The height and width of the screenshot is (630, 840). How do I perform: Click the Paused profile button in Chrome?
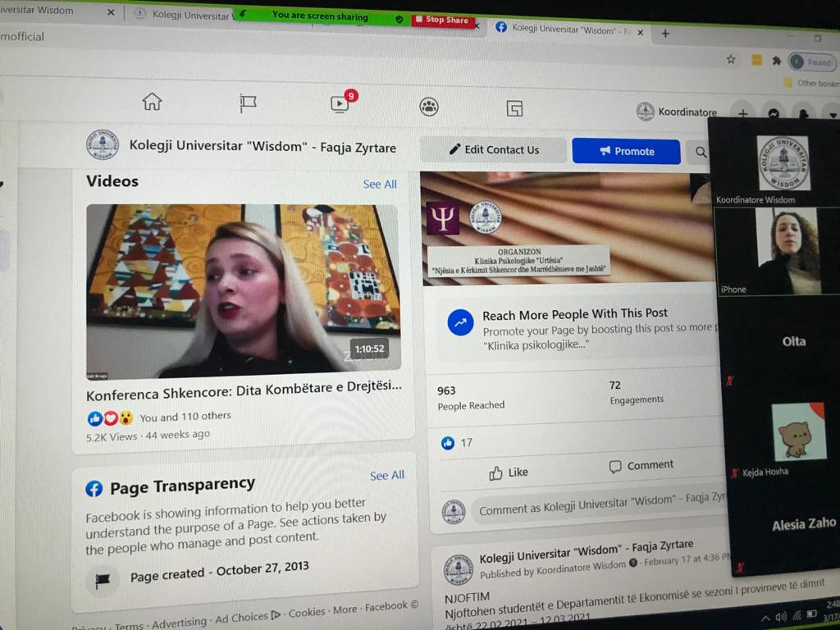click(812, 62)
